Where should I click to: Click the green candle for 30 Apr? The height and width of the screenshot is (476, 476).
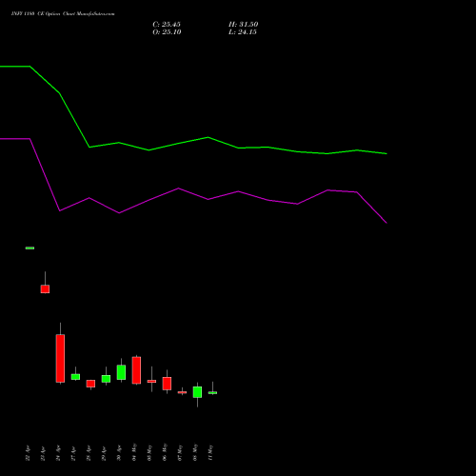(x=121, y=372)
